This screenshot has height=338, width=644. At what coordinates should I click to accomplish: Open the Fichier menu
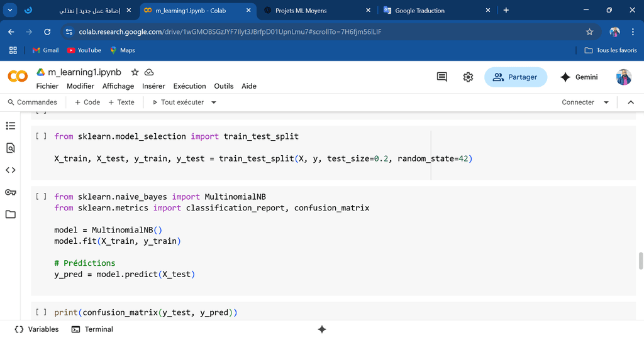[x=47, y=86]
